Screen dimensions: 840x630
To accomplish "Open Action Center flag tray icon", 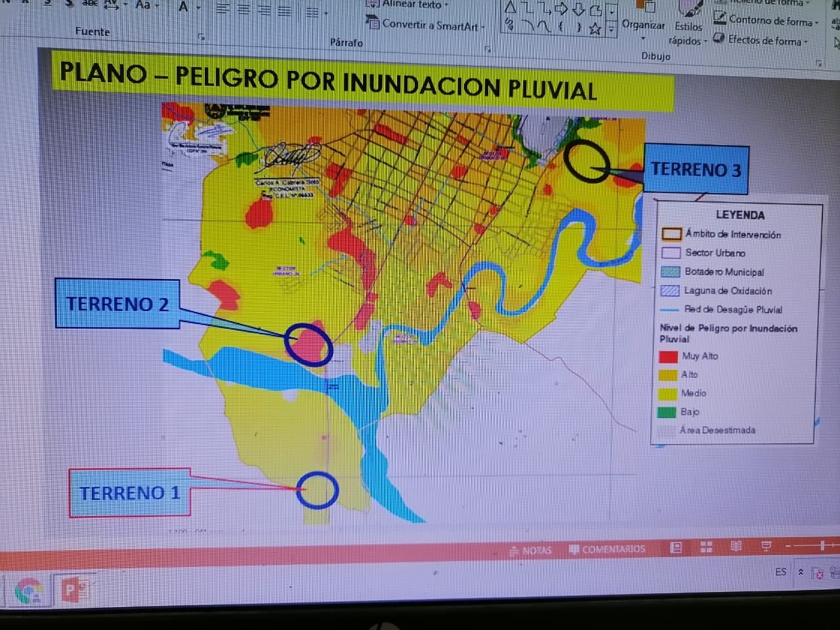I will [x=818, y=574].
